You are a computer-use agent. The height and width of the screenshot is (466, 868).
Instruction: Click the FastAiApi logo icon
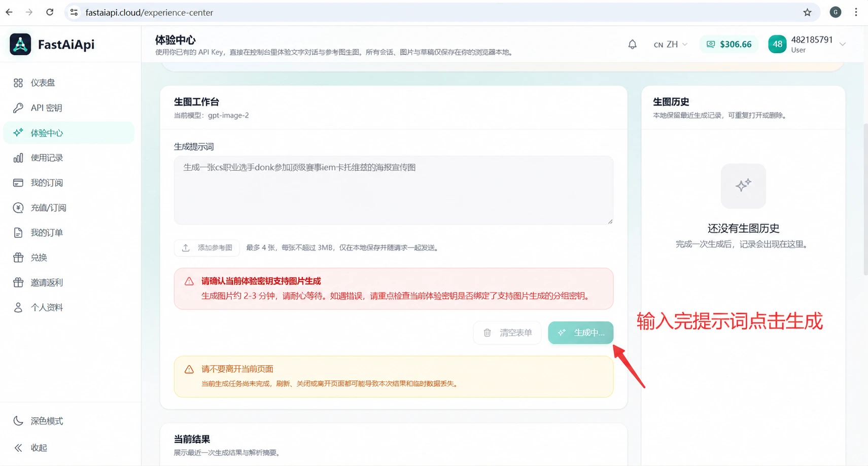pyautogui.click(x=20, y=44)
